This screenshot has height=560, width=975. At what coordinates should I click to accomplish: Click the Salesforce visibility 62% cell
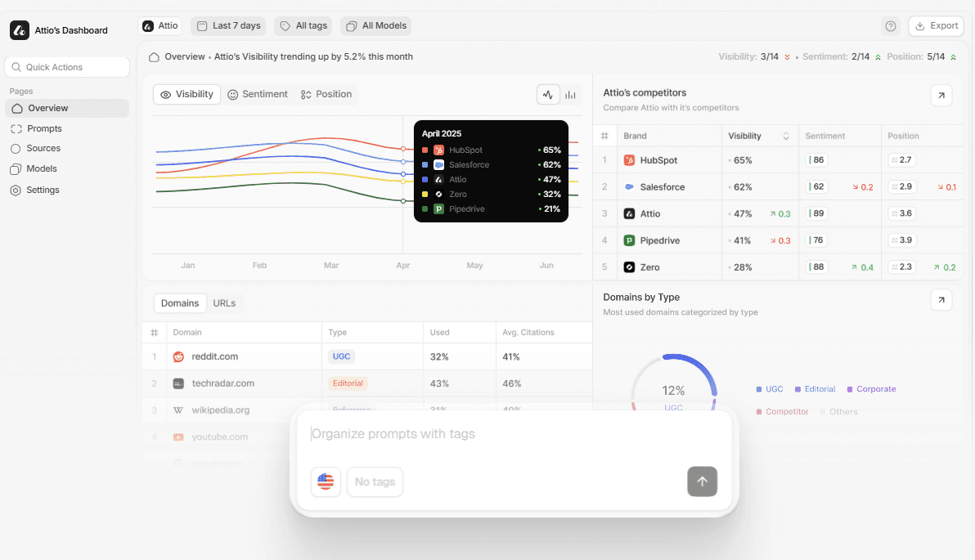[760, 187]
